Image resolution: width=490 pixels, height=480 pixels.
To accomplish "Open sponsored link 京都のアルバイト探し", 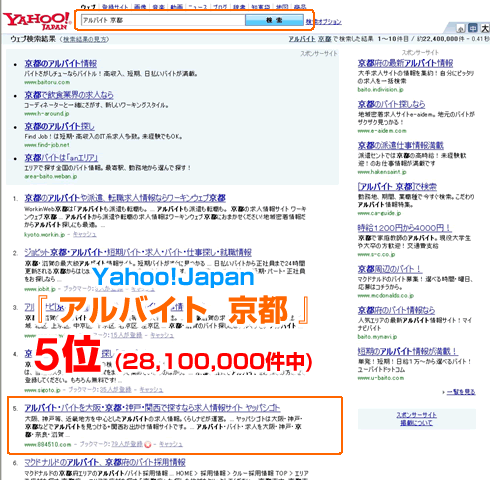I will tap(59, 126).
